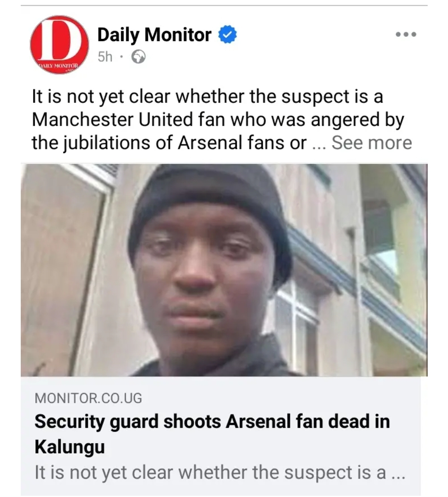The width and height of the screenshot is (448, 497).
Task: Expand the post with See more
Action: (372, 143)
